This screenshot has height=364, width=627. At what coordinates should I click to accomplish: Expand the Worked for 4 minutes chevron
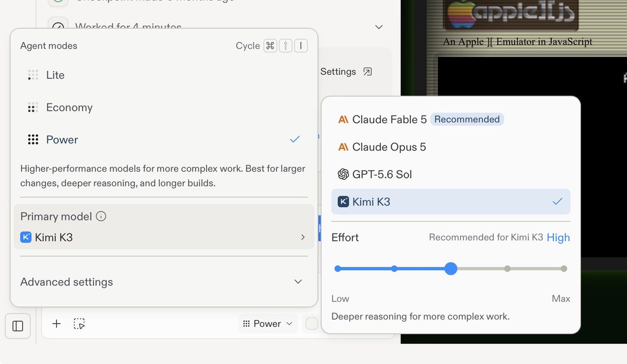click(379, 27)
